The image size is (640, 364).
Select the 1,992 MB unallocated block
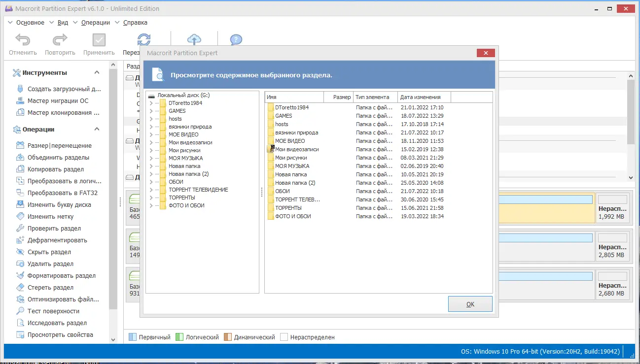pos(612,207)
